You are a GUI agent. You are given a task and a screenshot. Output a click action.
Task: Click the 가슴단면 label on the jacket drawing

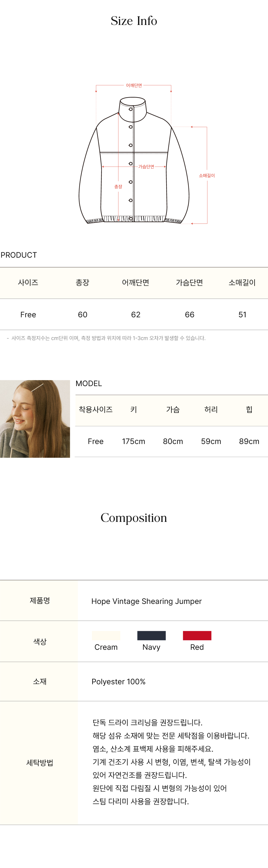click(146, 167)
